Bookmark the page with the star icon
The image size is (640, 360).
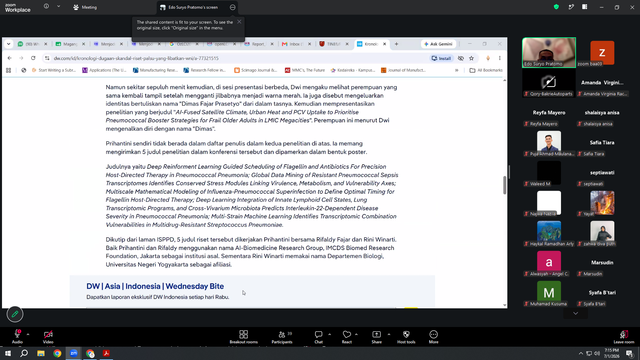coord(472,58)
